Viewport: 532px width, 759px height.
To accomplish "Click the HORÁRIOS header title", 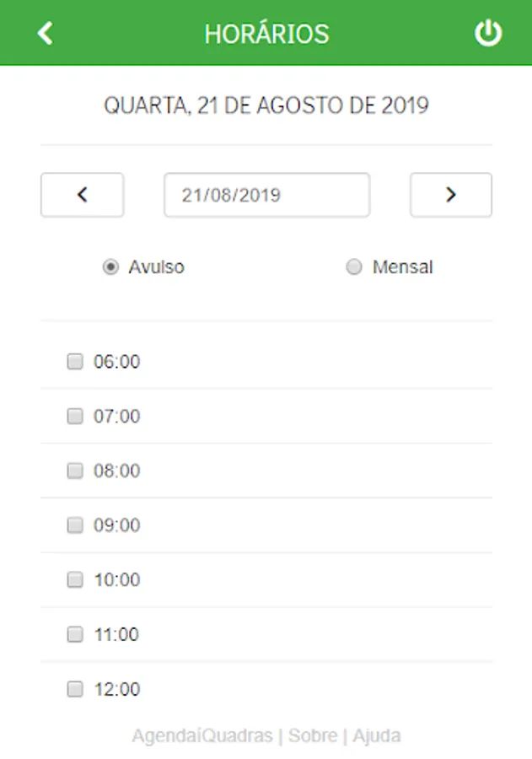I will tap(266, 34).
